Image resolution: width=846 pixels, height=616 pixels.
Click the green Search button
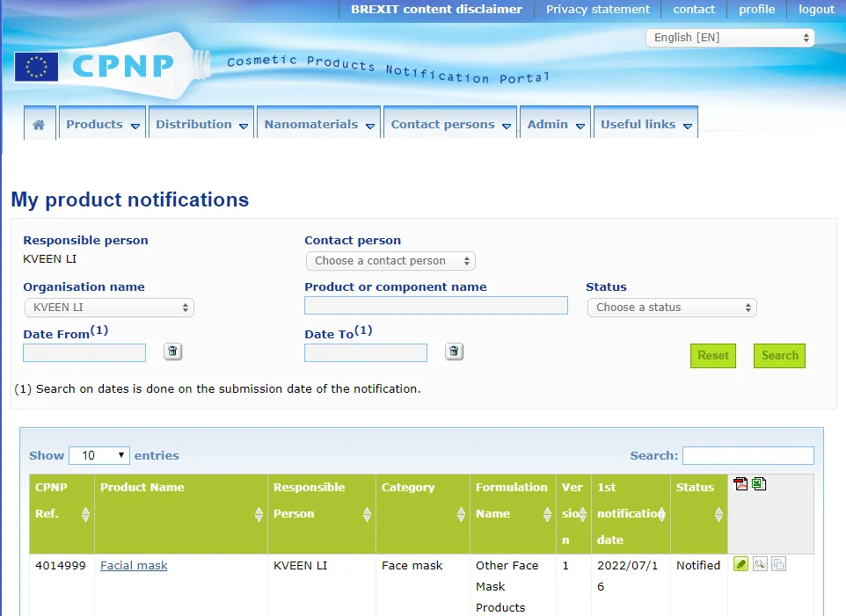click(x=780, y=356)
